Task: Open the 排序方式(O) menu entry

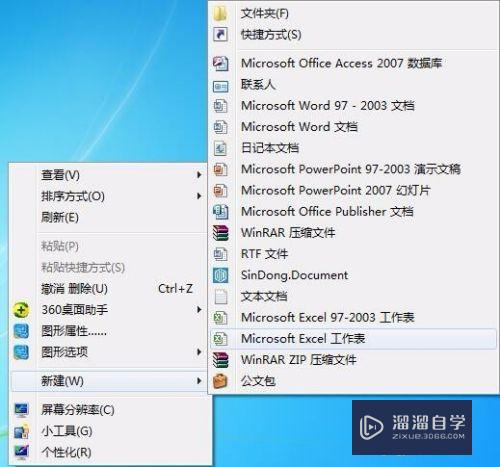Action: 109,196
